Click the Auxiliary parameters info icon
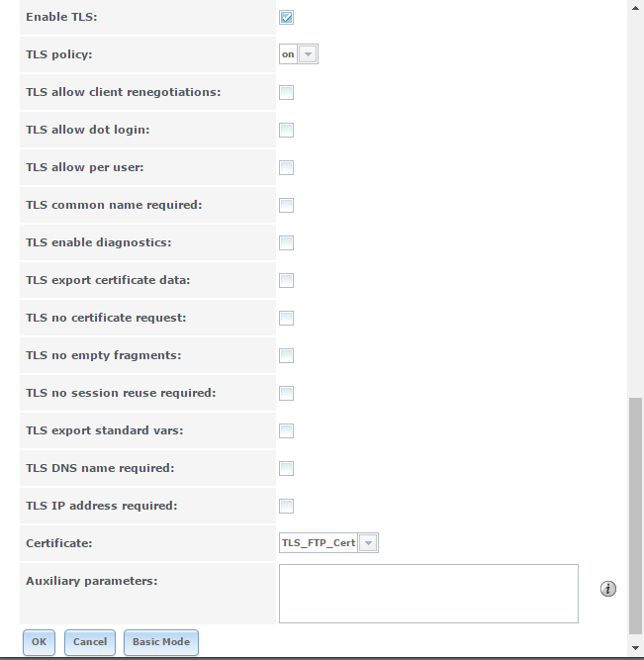Image resolution: width=644 pixels, height=660 pixels. pos(607,589)
